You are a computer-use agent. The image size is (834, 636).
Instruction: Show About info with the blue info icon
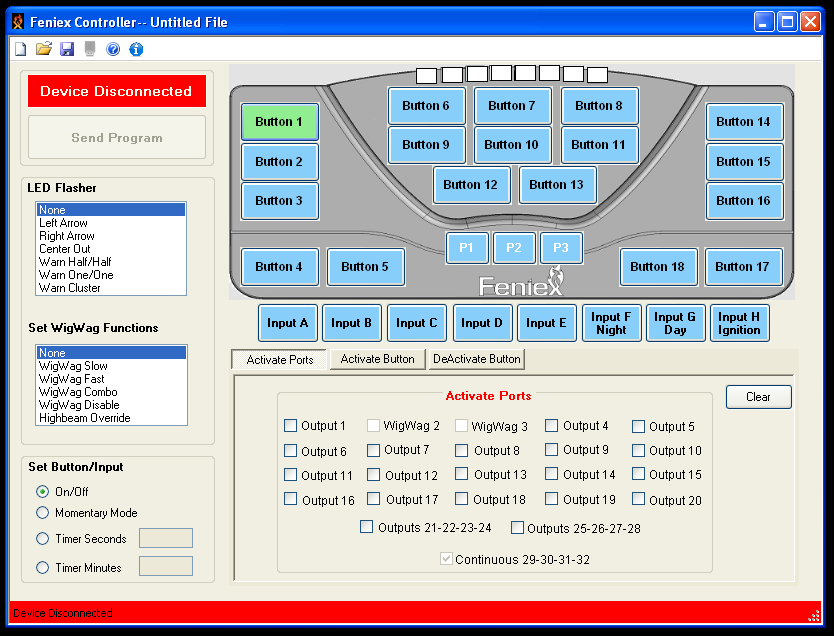pos(136,49)
